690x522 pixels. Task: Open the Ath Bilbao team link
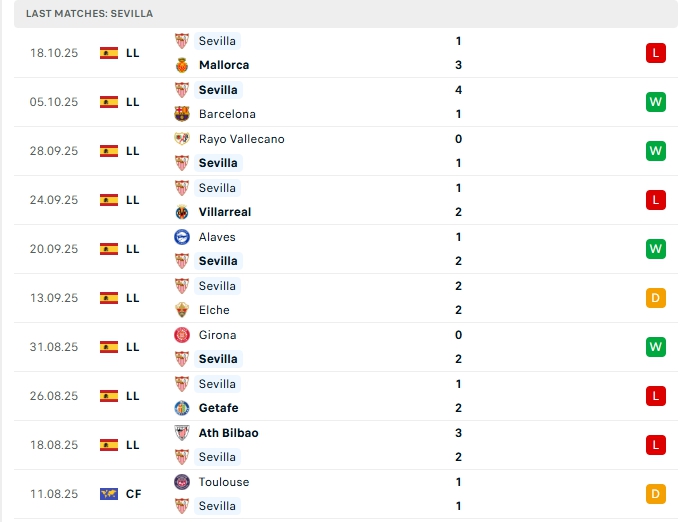tap(228, 433)
